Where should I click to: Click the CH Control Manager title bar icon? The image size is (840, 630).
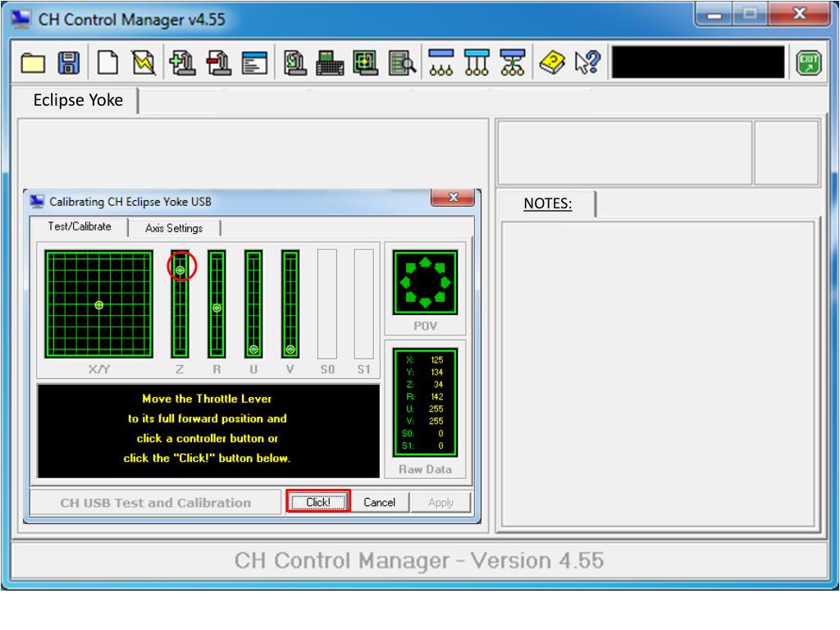(x=21, y=19)
